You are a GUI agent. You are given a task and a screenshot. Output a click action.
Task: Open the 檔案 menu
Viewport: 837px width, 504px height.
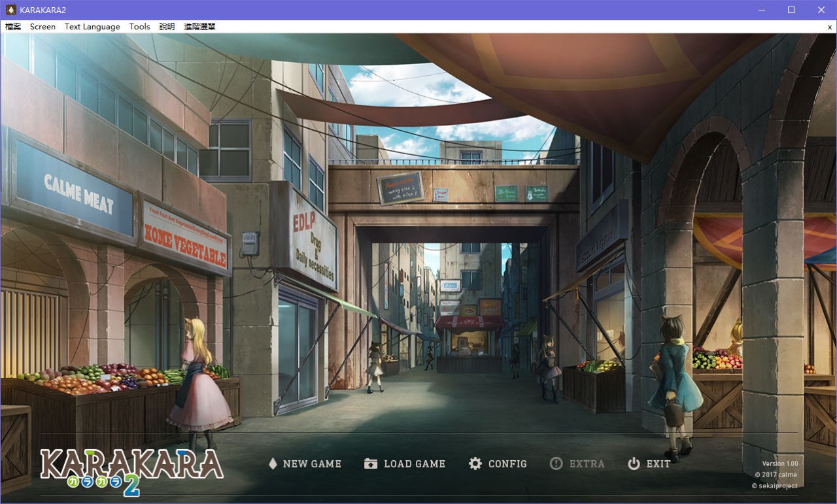click(x=12, y=27)
